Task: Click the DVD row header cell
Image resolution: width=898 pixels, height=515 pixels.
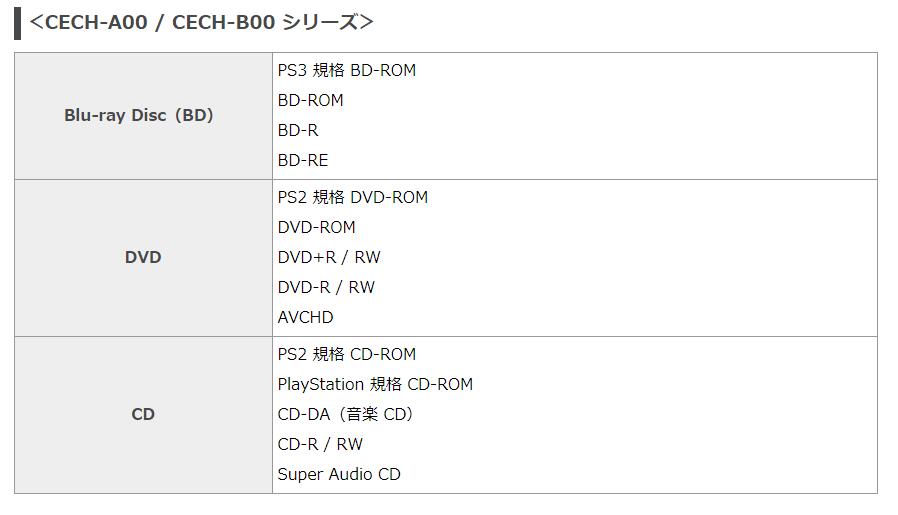Action: coord(143,257)
